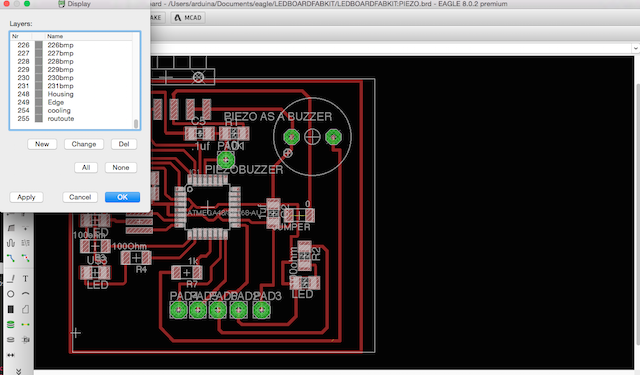Select the Arc tool

tap(25, 294)
